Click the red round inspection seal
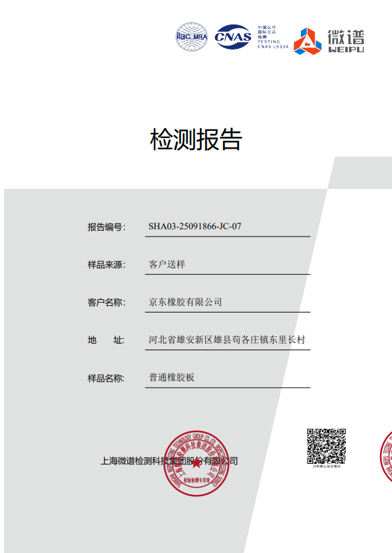Viewport: 392px width, 553px height. click(x=196, y=463)
